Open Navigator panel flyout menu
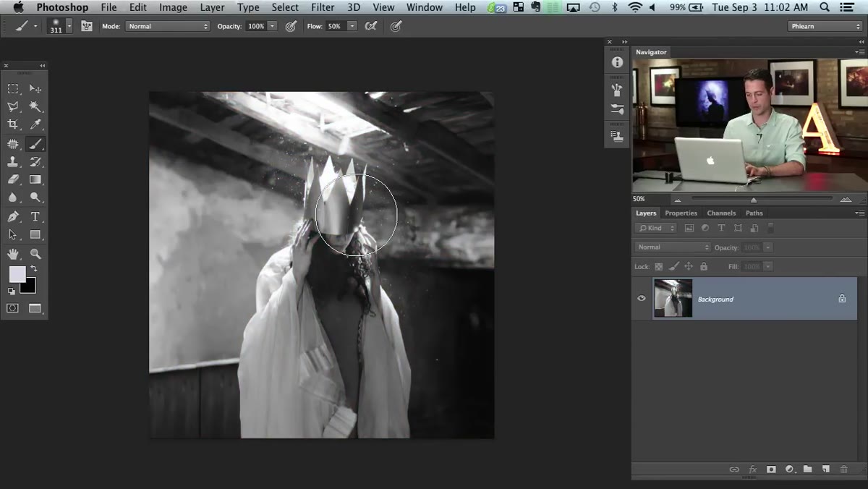The width and height of the screenshot is (868, 489). pyautogui.click(x=859, y=52)
